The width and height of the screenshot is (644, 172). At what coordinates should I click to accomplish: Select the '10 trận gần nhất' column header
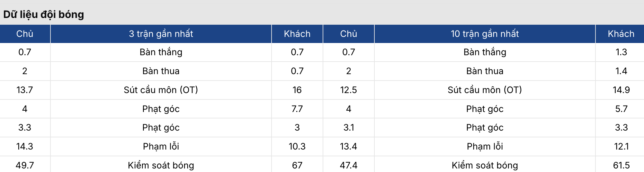pyautogui.click(x=485, y=34)
